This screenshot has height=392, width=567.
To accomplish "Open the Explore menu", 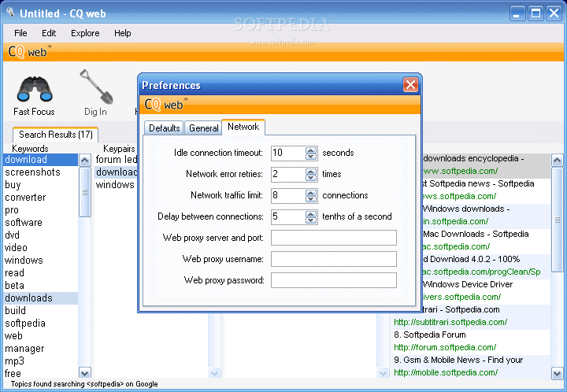I will [85, 33].
